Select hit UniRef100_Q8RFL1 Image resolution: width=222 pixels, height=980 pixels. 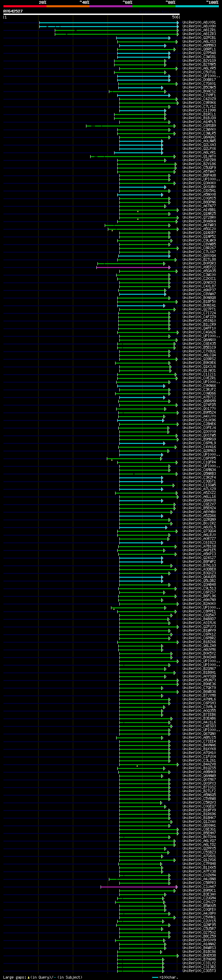pyautogui.click(x=199, y=49)
